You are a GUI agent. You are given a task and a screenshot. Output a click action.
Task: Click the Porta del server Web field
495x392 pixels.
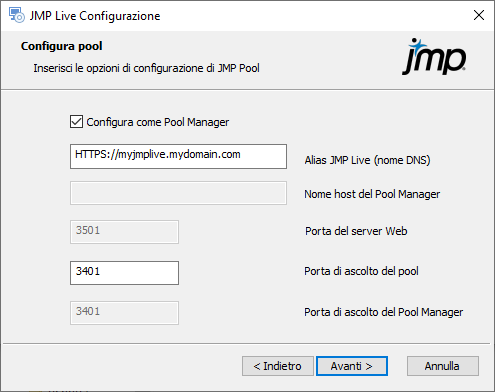coord(124,232)
